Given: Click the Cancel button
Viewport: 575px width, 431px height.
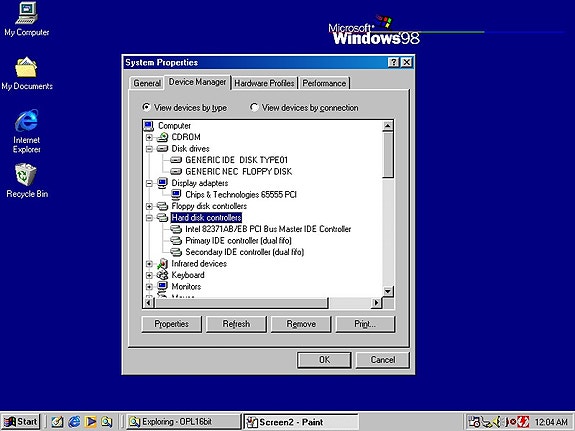Looking at the screenshot, I should pos(383,360).
